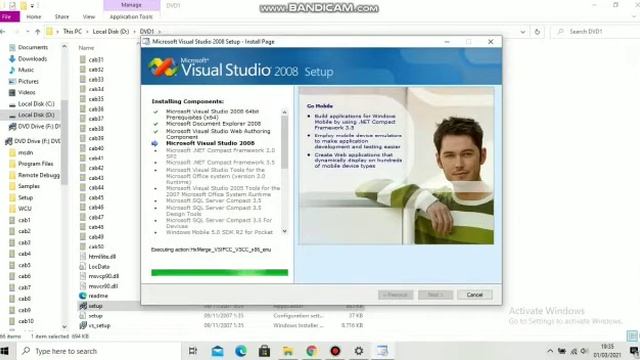Click the taskbar clock and date
This screenshot has height=360, width=640.
click(608, 351)
